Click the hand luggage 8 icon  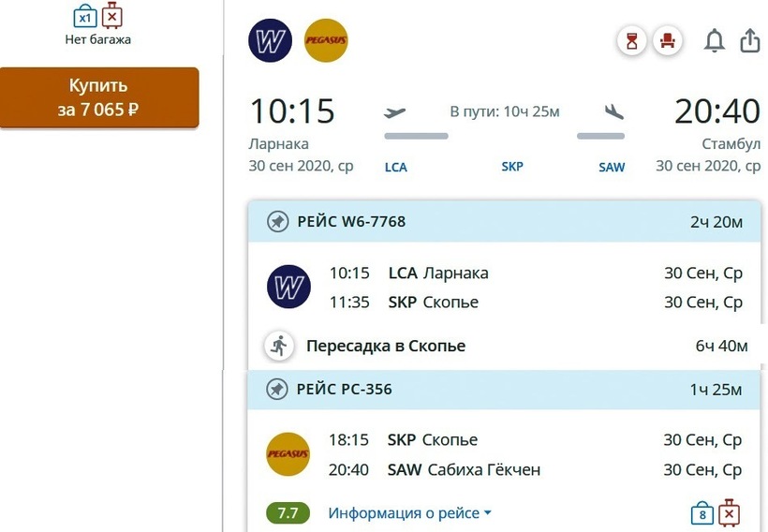(702, 513)
